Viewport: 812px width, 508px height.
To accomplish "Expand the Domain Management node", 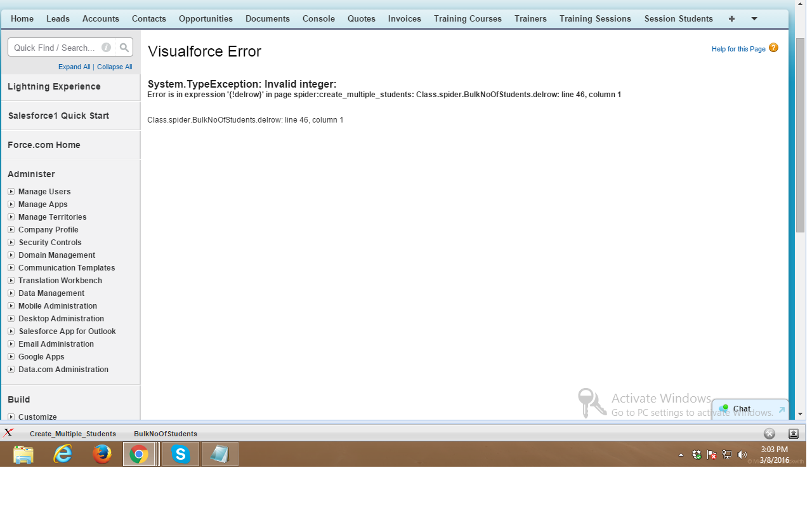I will coord(11,255).
